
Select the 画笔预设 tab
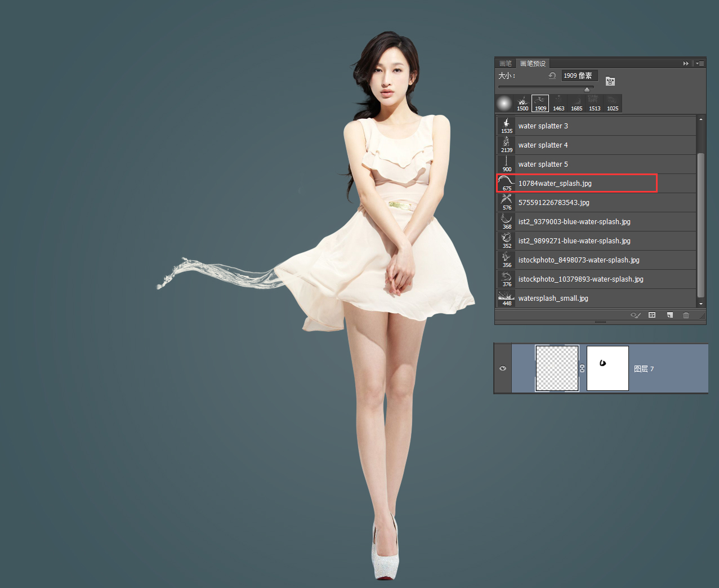point(533,64)
